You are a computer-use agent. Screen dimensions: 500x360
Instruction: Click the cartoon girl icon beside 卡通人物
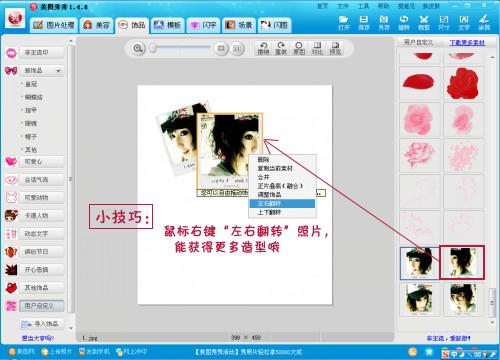pyautogui.click(x=11, y=216)
